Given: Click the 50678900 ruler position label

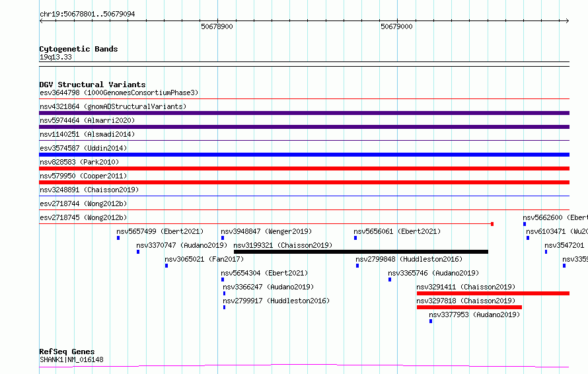Looking at the screenshot, I should tap(217, 26).
